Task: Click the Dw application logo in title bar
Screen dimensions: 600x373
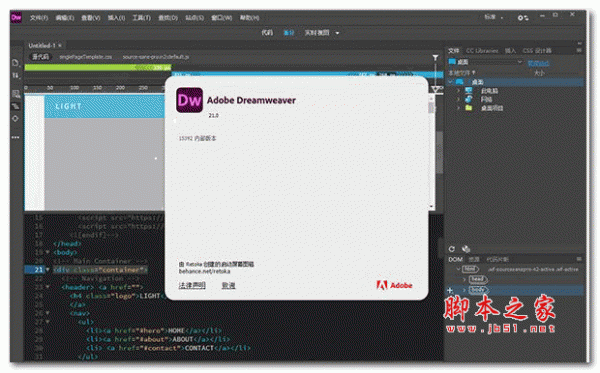Action: [x=16, y=17]
